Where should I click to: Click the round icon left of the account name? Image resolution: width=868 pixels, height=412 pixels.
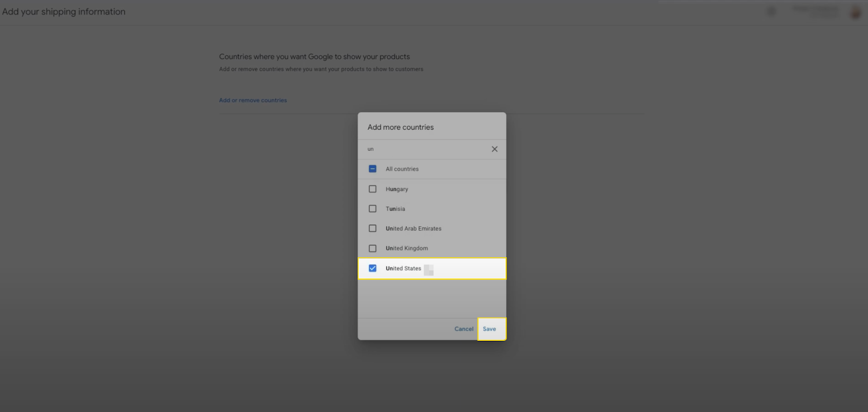(771, 11)
